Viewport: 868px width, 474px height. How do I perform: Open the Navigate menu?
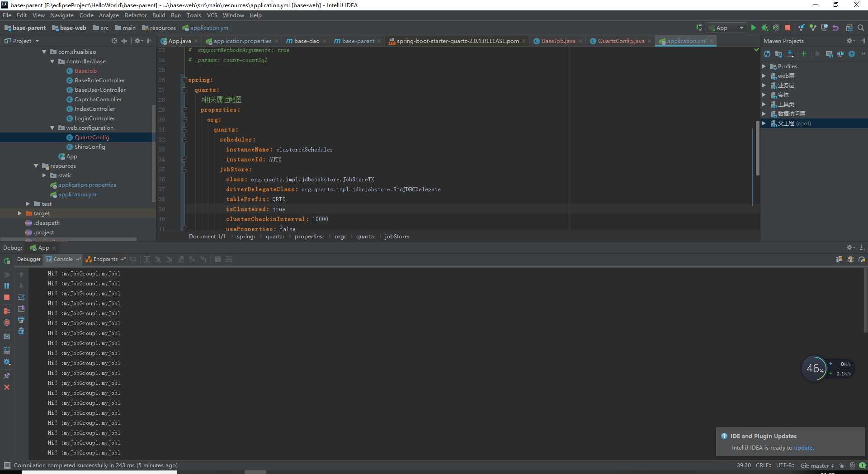[61, 15]
